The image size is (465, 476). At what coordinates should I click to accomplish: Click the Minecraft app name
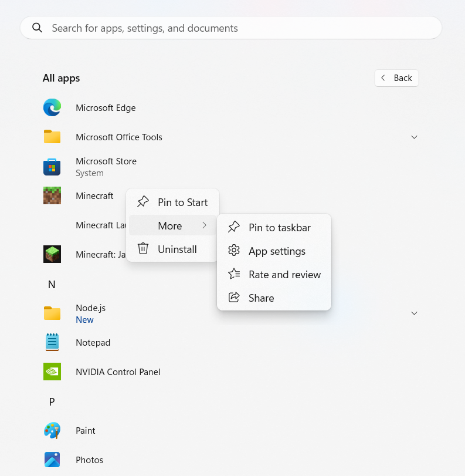[94, 195]
